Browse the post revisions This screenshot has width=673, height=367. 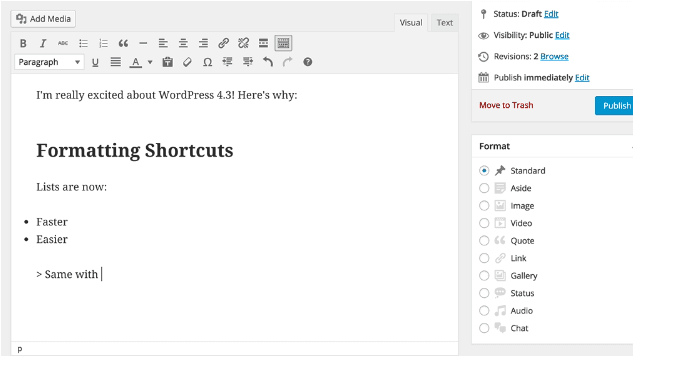(554, 57)
